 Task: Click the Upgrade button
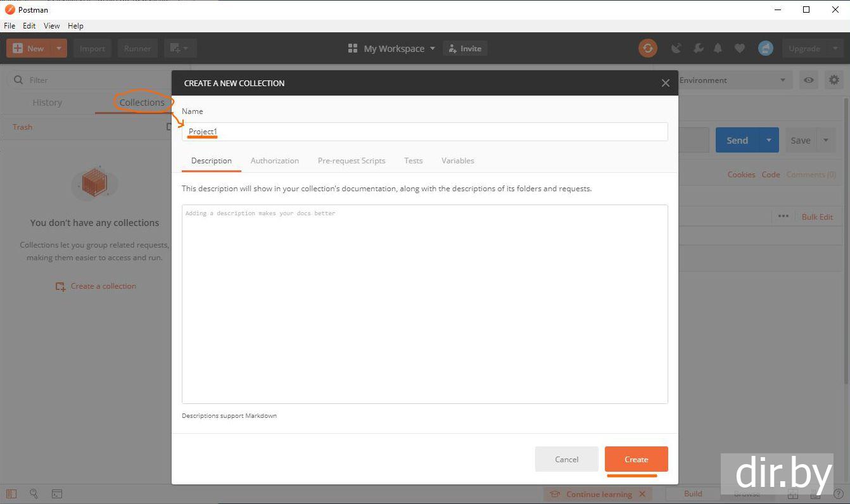click(804, 48)
